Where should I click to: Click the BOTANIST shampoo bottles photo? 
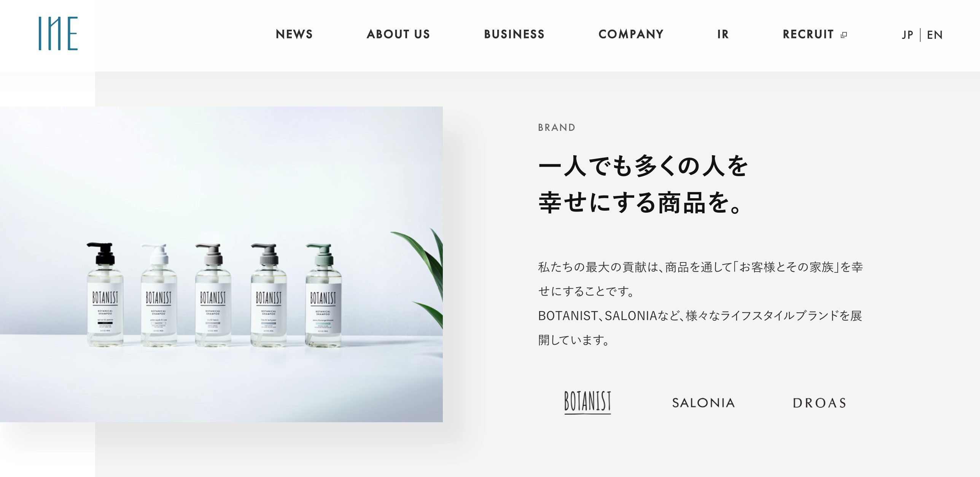tap(221, 264)
